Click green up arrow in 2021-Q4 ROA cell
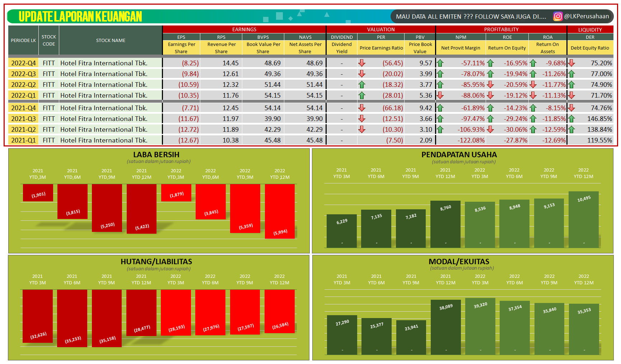 pos(533,108)
